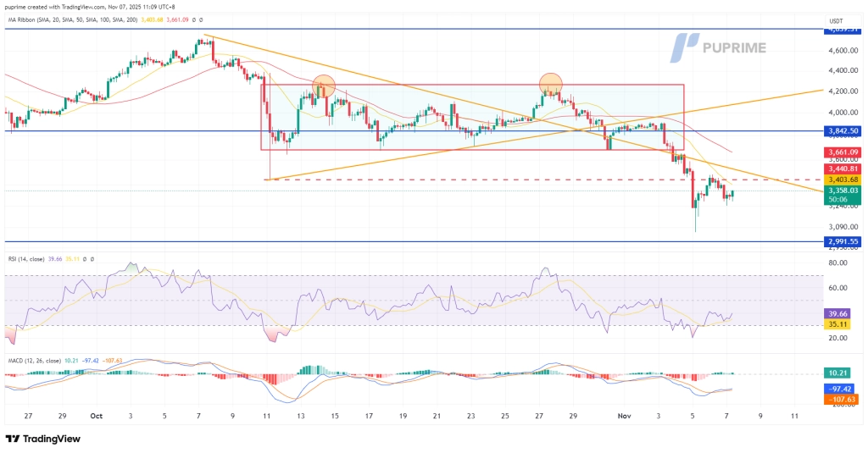
Task: Click the orange -107.63 MACD signal label
Action: pos(843,399)
